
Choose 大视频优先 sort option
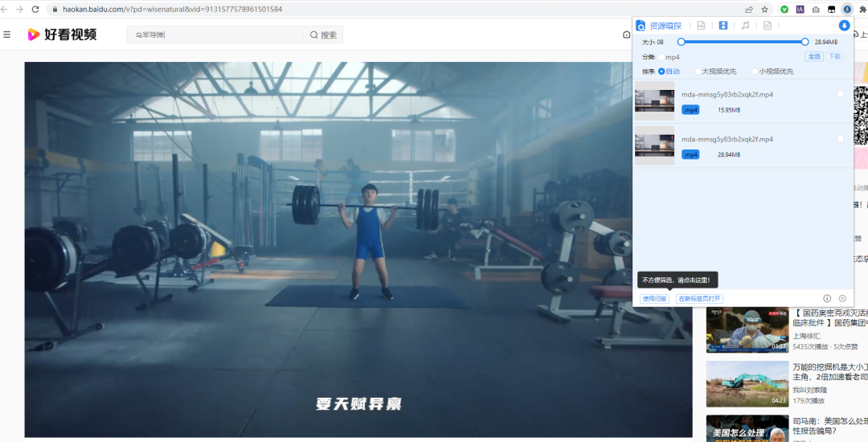coord(698,72)
